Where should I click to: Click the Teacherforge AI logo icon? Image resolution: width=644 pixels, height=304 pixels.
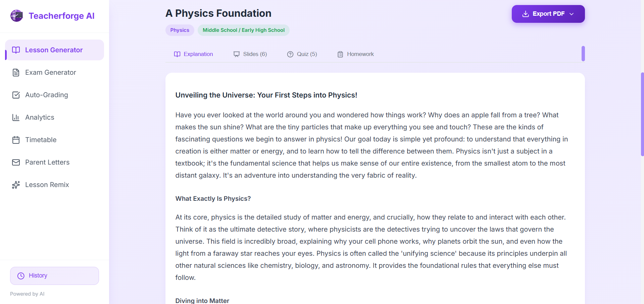pyautogui.click(x=16, y=16)
